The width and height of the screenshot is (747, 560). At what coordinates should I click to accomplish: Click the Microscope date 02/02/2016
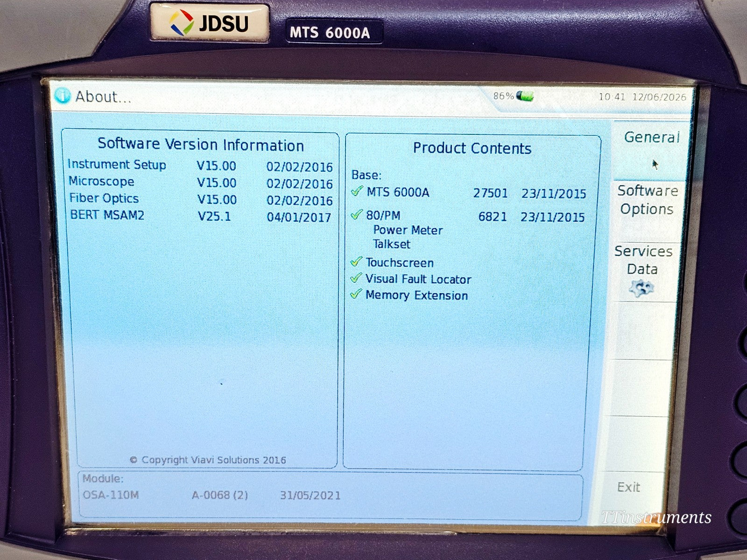tap(300, 184)
